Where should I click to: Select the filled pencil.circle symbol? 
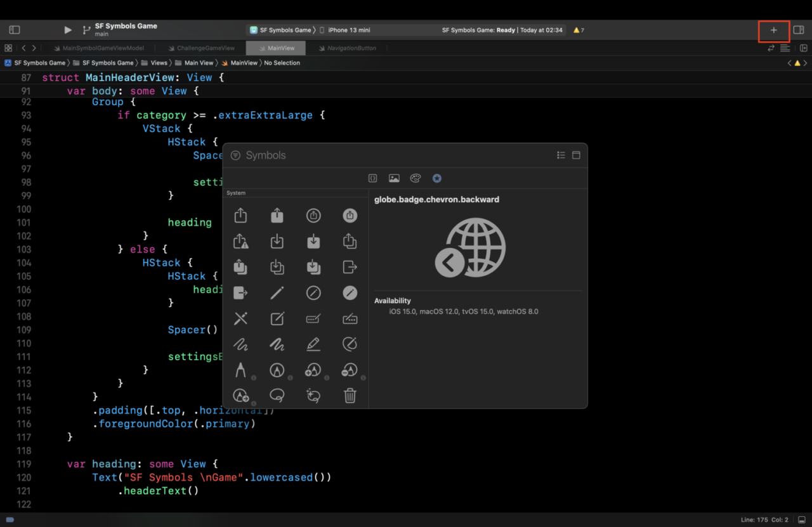[x=350, y=293]
